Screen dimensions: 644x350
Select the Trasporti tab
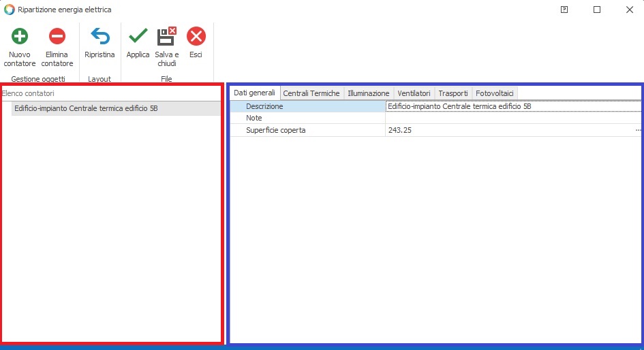click(x=453, y=93)
